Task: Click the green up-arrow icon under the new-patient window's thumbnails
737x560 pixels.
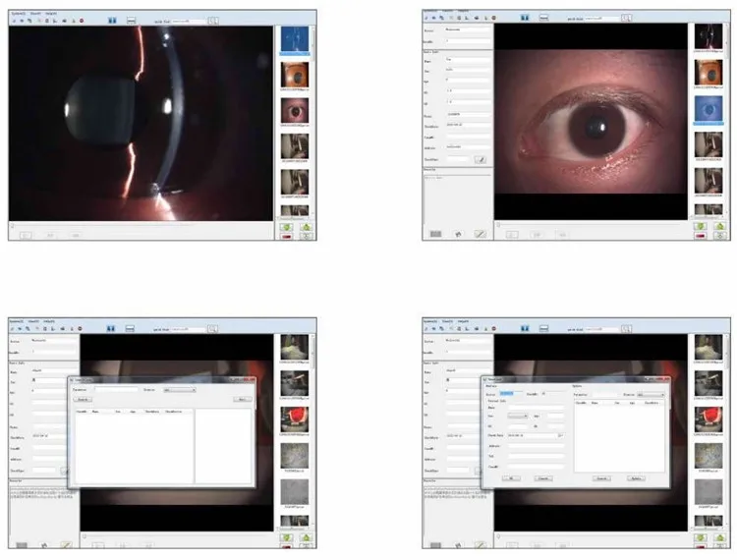Action: pyautogui.click(x=720, y=538)
